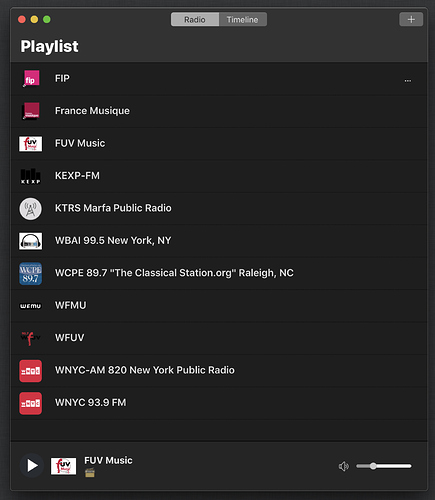Adjust the volume slider
This screenshot has width=435, height=500.
point(384,466)
